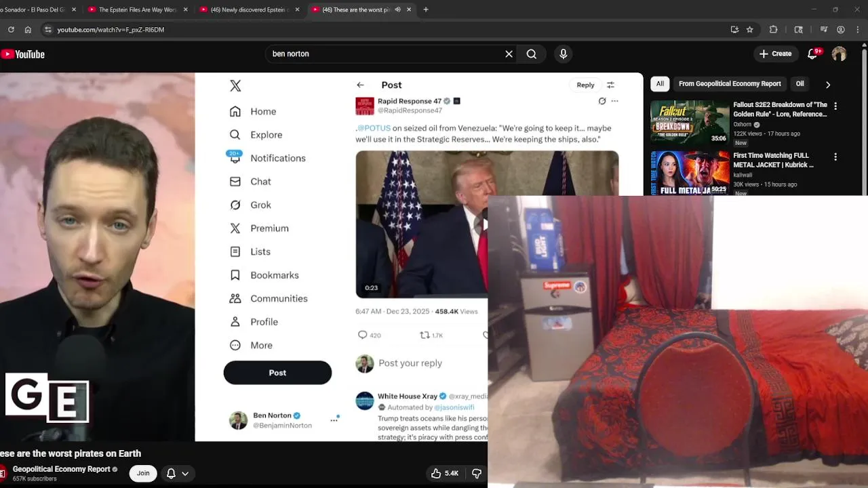The height and width of the screenshot is (488, 868).
Task: Expand the subscription notification dropdown chevron
Action: click(x=184, y=474)
